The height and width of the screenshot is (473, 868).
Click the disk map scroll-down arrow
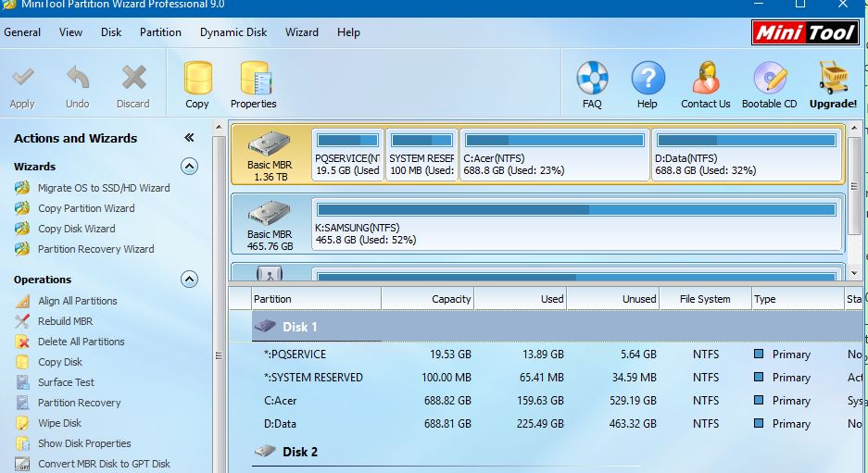854,273
